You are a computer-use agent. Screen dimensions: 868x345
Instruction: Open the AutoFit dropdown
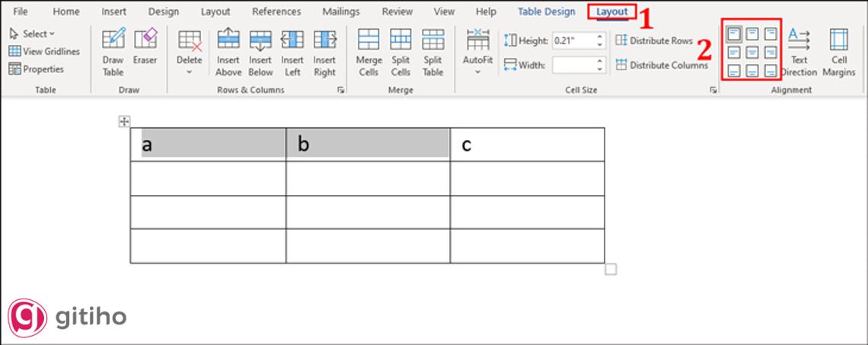(477, 72)
